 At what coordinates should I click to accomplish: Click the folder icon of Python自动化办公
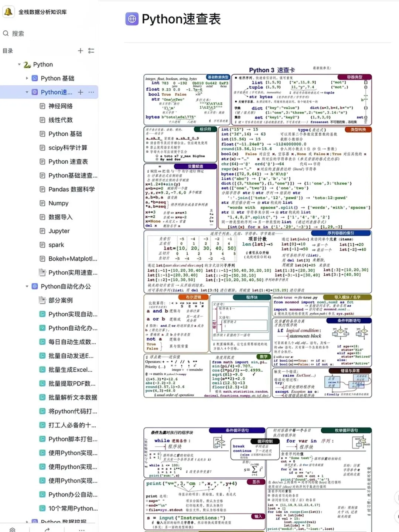tap(35, 286)
